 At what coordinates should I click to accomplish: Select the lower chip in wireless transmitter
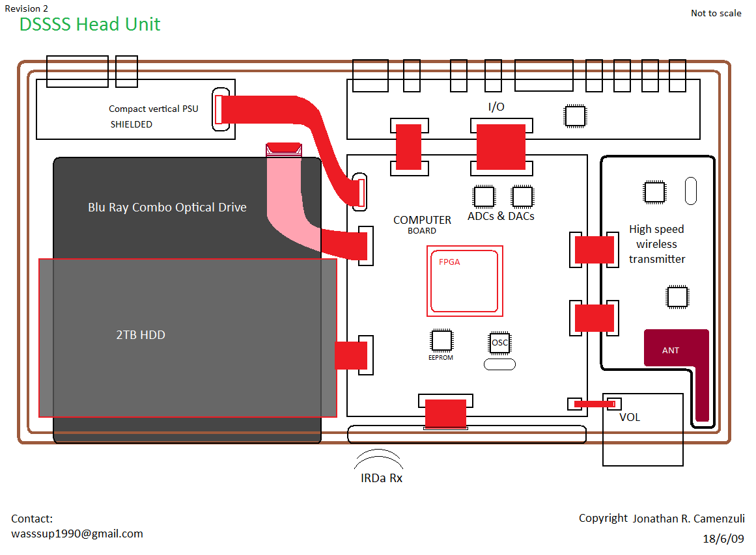click(677, 297)
